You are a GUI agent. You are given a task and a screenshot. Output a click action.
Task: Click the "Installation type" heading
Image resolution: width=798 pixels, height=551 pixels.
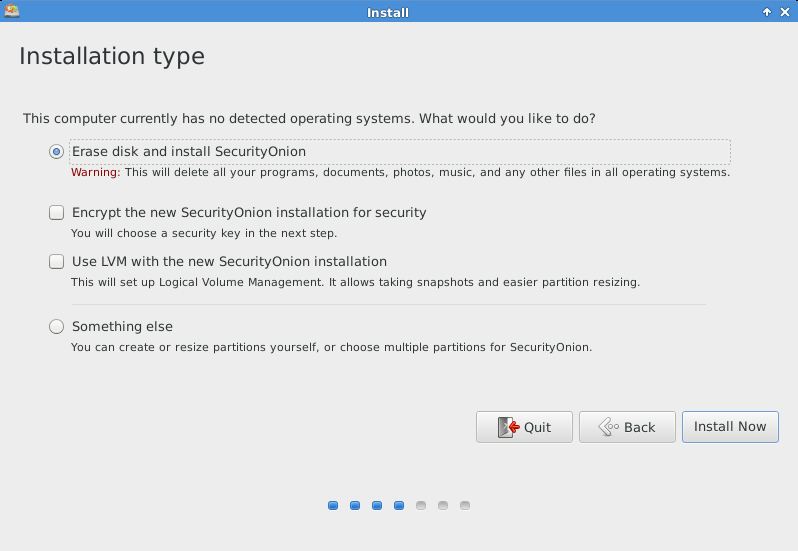click(112, 56)
